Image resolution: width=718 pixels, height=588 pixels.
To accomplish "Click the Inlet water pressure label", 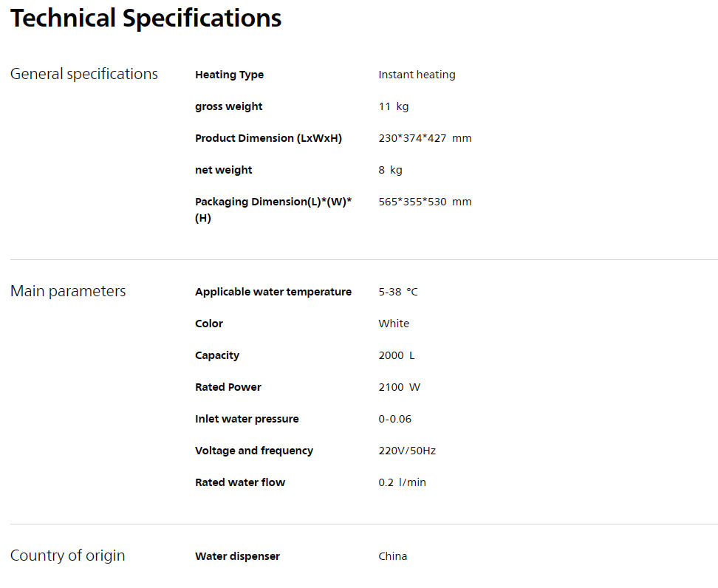I will (x=247, y=419).
